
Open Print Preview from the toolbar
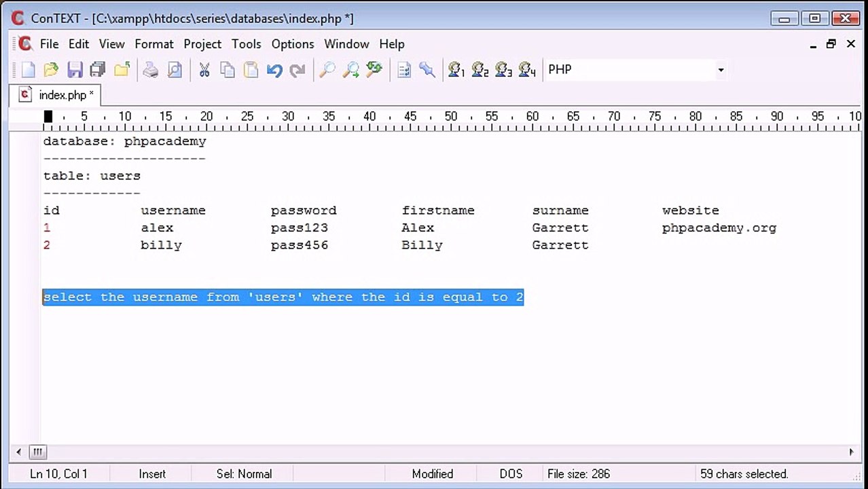[175, 69]
